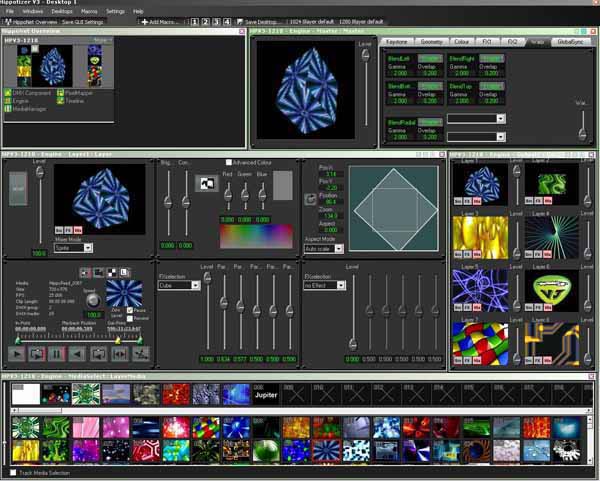Click the play reverse transport button
Viewport: 600px width, 481px height.
(78, 354)
